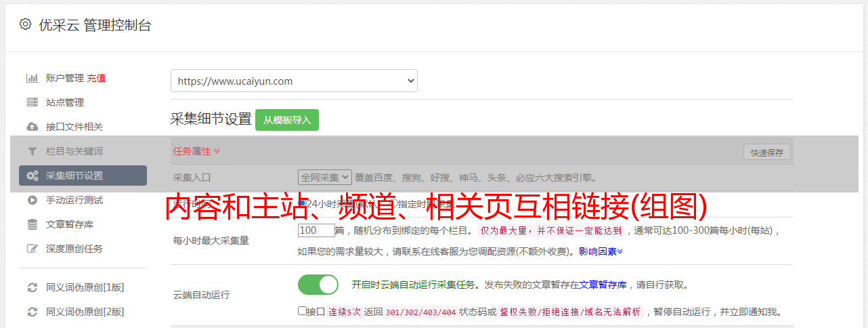Select the 指定时段 radio option
The image size is (868, 328).
pos(393,203)
